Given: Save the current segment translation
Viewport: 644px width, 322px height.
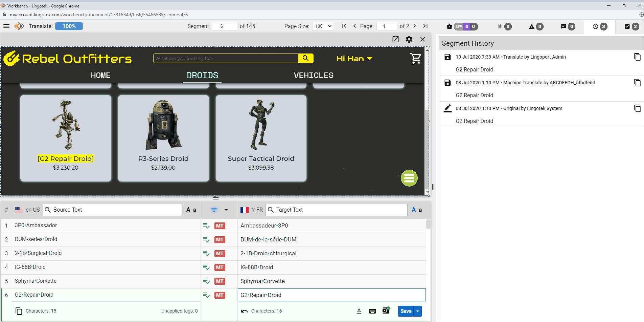Looking at the screenshot, I should pos(406,311).
